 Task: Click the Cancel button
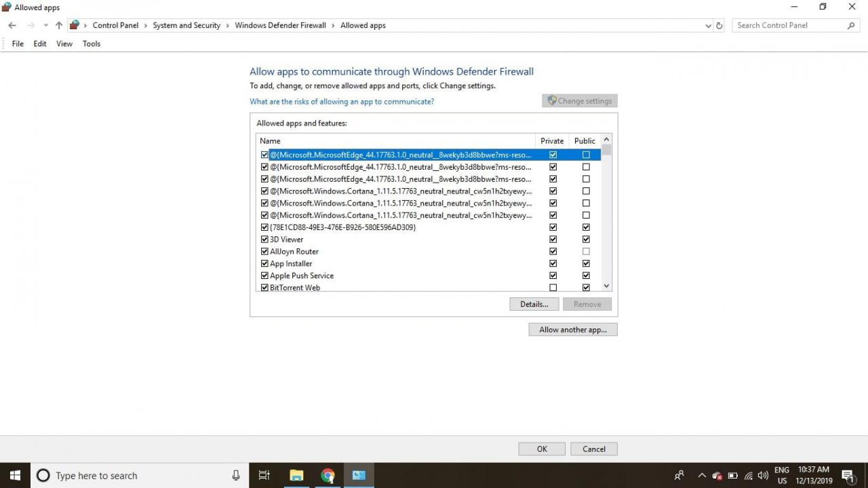pyautogui.click(x=594, y=449)
